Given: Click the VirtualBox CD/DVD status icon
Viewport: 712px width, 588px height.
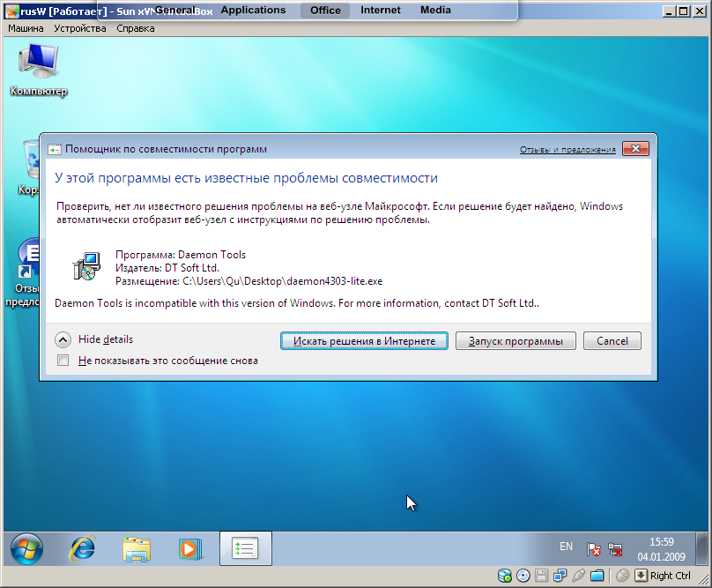Looking at the screenshot, I should (523, 576).
